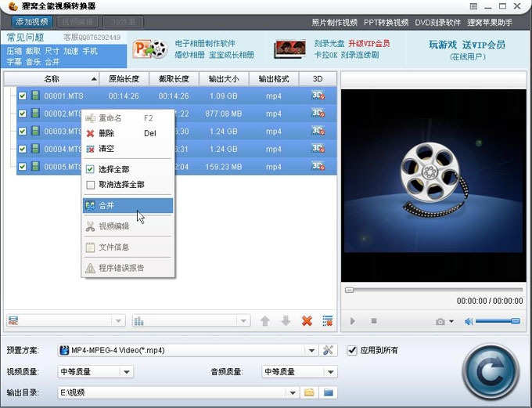
Task: Clear the file list with clear-list icon
Action: click(327, 321)
